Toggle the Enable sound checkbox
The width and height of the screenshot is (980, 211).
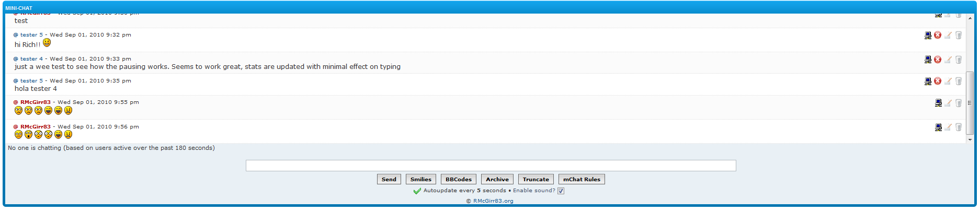561,191
